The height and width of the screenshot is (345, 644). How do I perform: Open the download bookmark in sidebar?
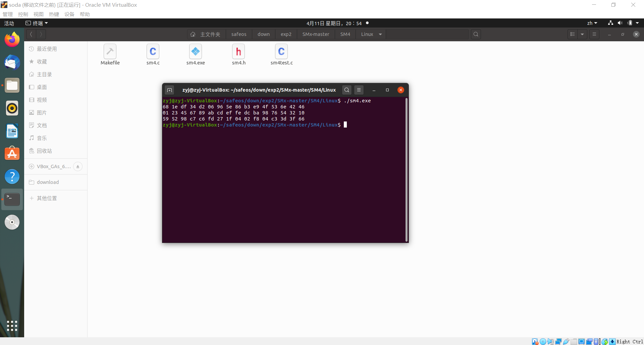point(56,182)
